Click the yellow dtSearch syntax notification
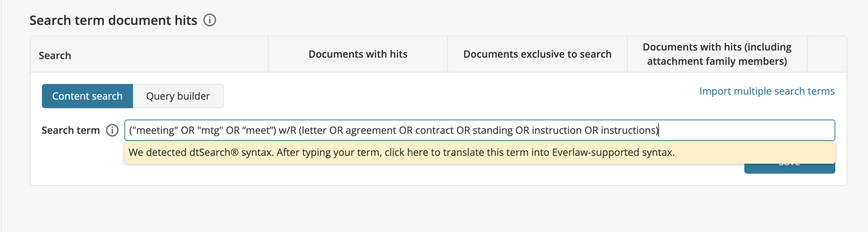The height and width of the screenshot is (232, 868). pyautogui.click(x=402, y=152)
